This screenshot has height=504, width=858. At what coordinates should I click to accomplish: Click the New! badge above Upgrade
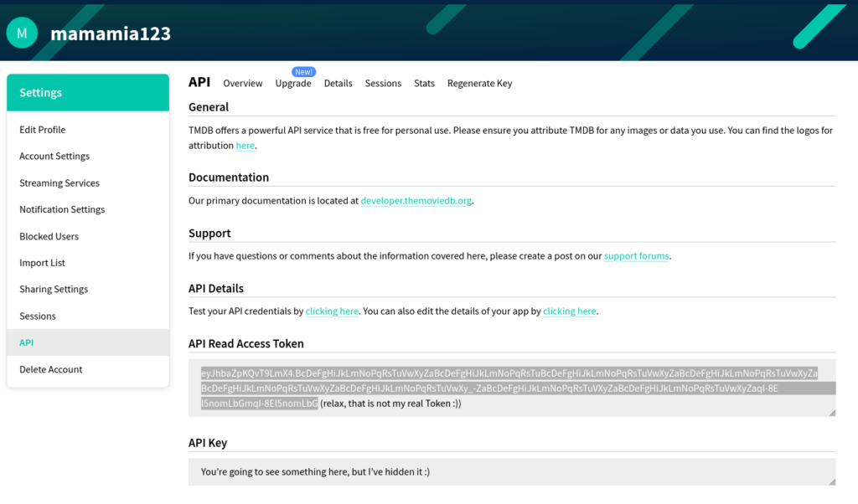[303, 72]
